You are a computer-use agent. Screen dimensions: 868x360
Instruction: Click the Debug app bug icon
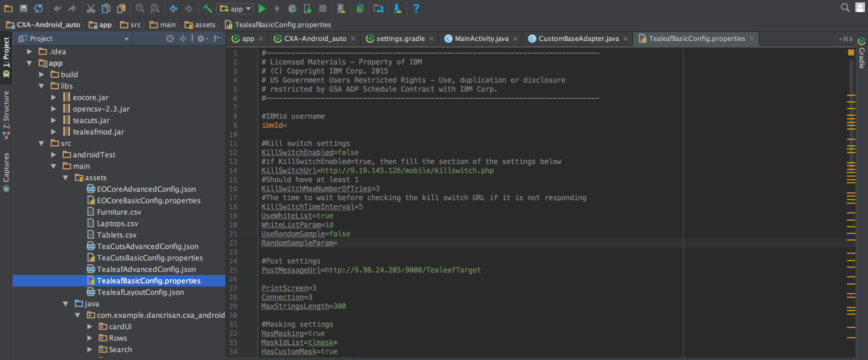click(x=292, y=8)
